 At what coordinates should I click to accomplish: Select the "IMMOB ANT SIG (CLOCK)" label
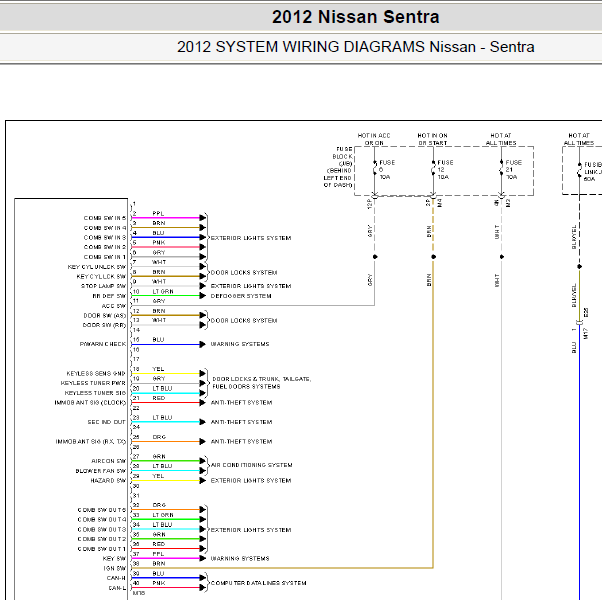tap(90, 403)
